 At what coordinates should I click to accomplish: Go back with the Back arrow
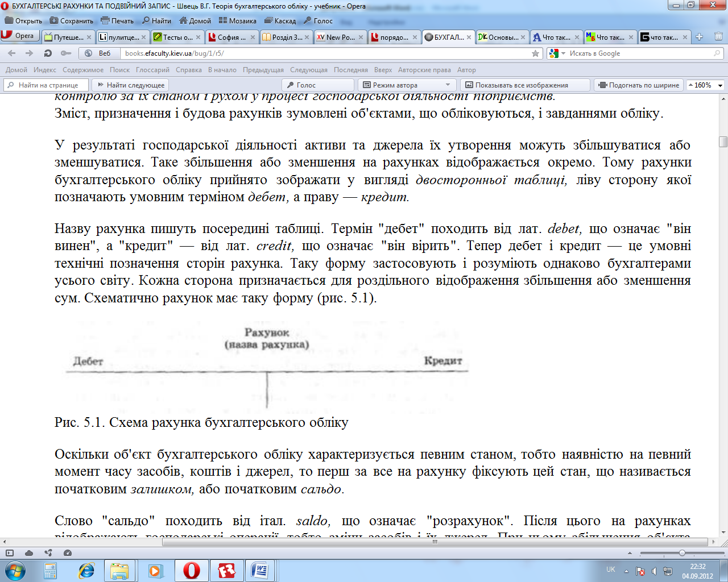[x=12, y=53]
